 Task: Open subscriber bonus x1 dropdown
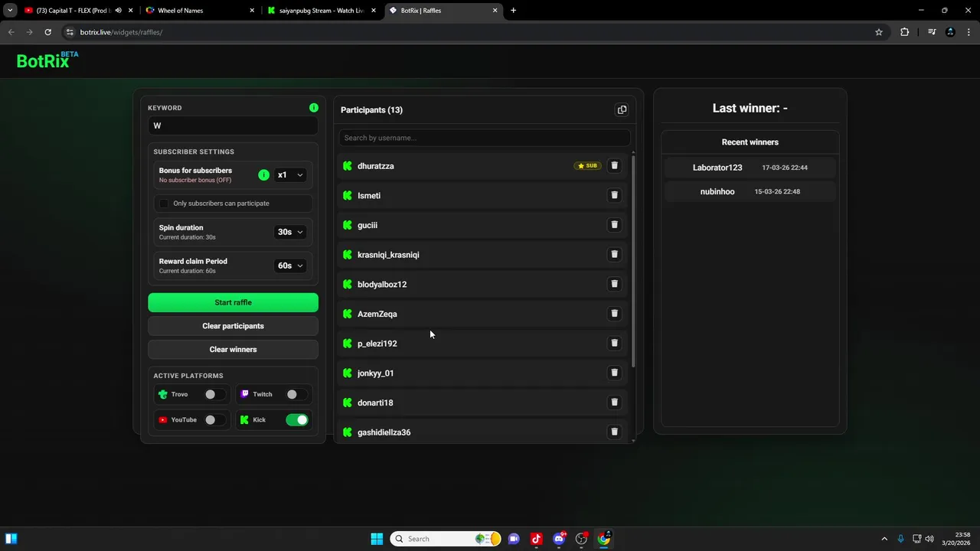tap(290, 175)
